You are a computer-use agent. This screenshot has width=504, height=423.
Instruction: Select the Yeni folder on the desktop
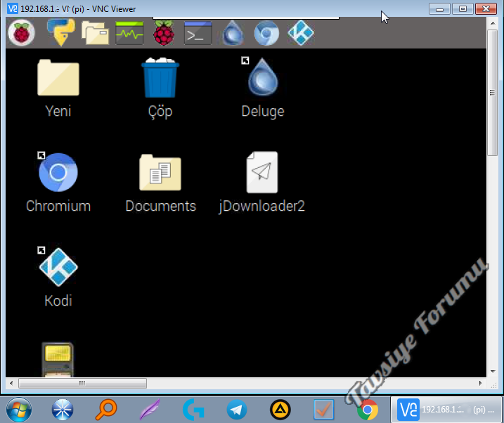58,89
